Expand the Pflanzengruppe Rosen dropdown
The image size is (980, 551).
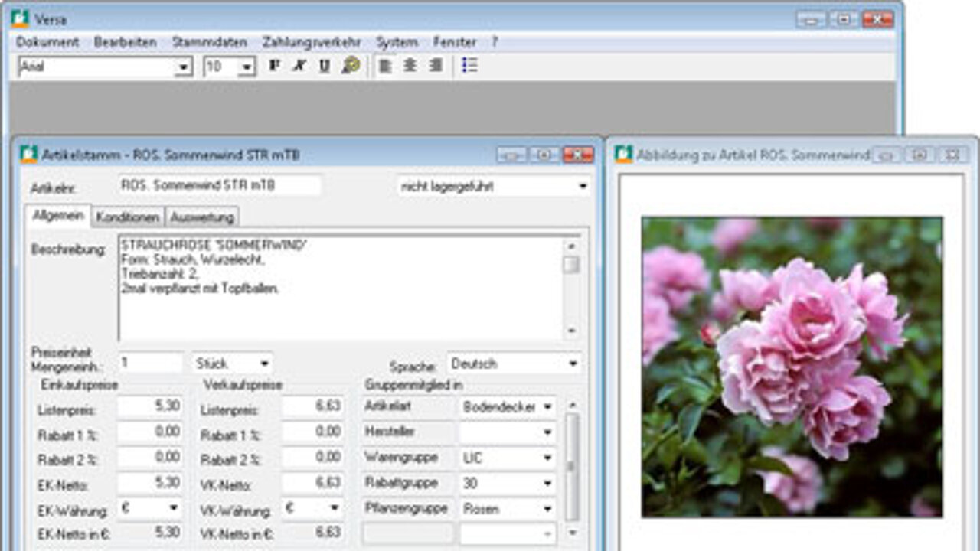click(x=547, y=509)
